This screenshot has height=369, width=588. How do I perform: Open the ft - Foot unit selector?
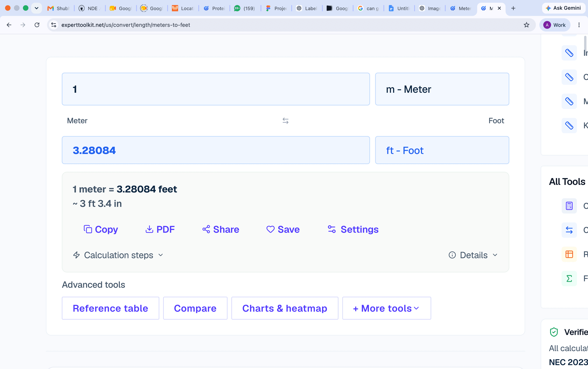click(x=442, y=150)
